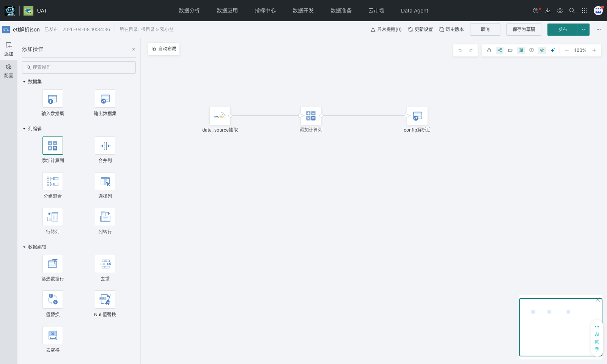Image resolution: width=607 pixels, height=364 pixels.
Task: Click the 自动布局 button
Action: (x=164, y=49)
